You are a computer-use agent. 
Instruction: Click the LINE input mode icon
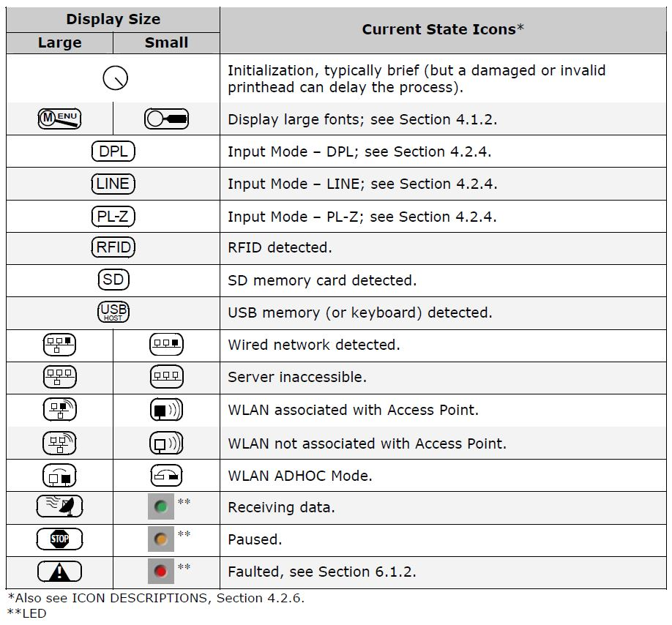click(113, 184)
